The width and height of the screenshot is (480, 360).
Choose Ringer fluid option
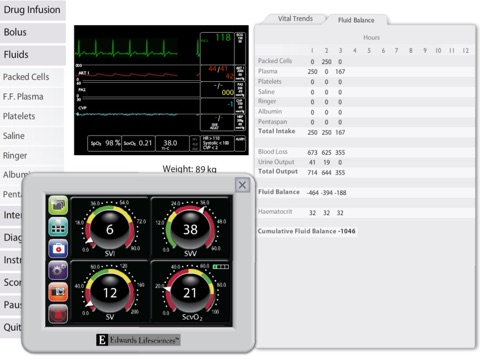tap(32, 156)
